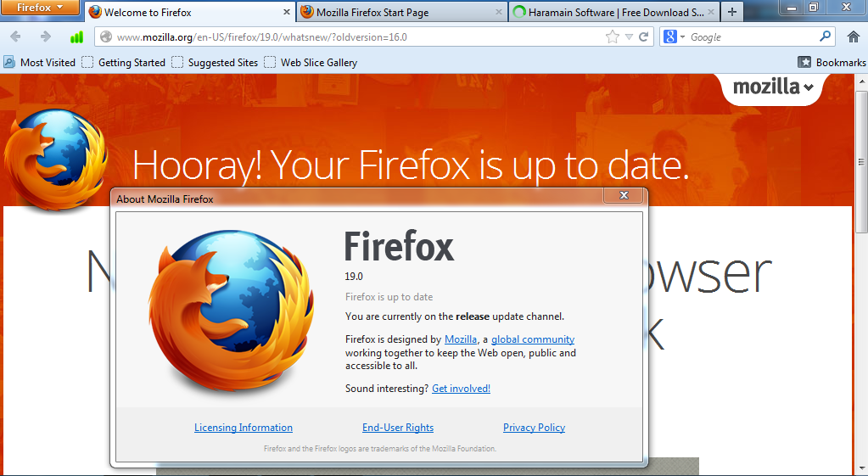
Task: Open the Getting Started bookmark
Action: (123, 63)
